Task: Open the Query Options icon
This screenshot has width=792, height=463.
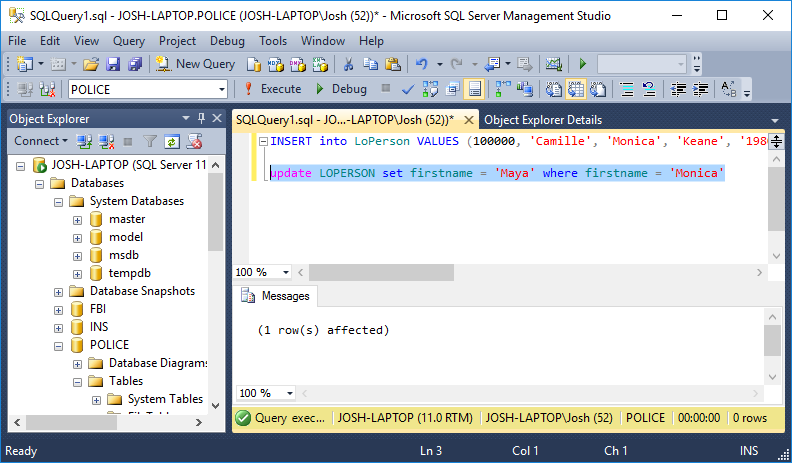Action: point(453,89)
